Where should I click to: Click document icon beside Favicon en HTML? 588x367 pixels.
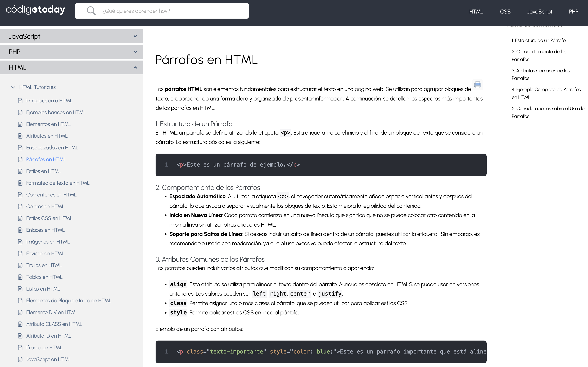20,254
